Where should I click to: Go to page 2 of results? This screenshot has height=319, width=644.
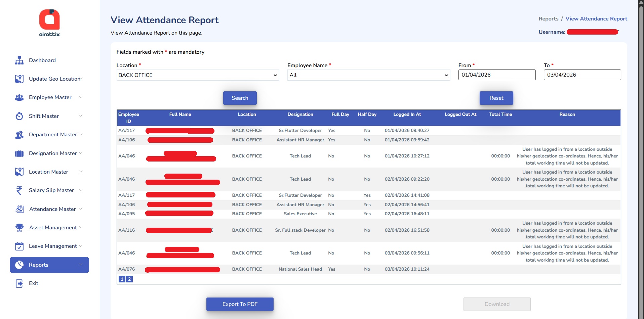[129, 279]
